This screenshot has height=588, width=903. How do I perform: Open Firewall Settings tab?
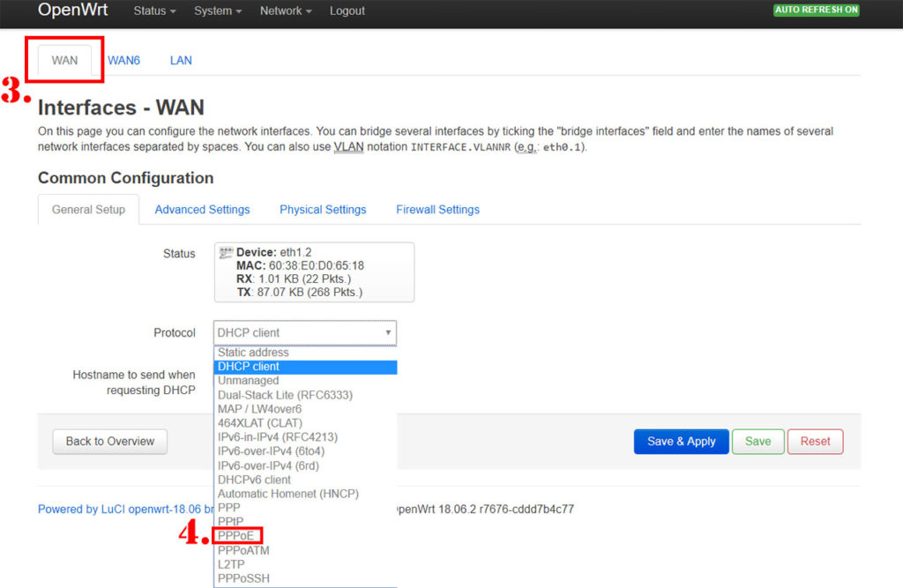pyautogui.click(x=437, y=209)
